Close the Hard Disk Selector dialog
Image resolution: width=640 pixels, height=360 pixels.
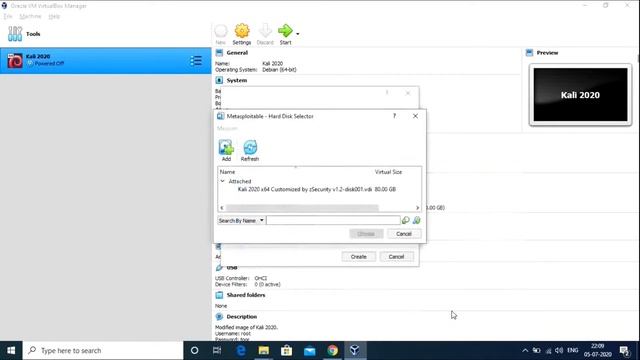tap(415, 116)
